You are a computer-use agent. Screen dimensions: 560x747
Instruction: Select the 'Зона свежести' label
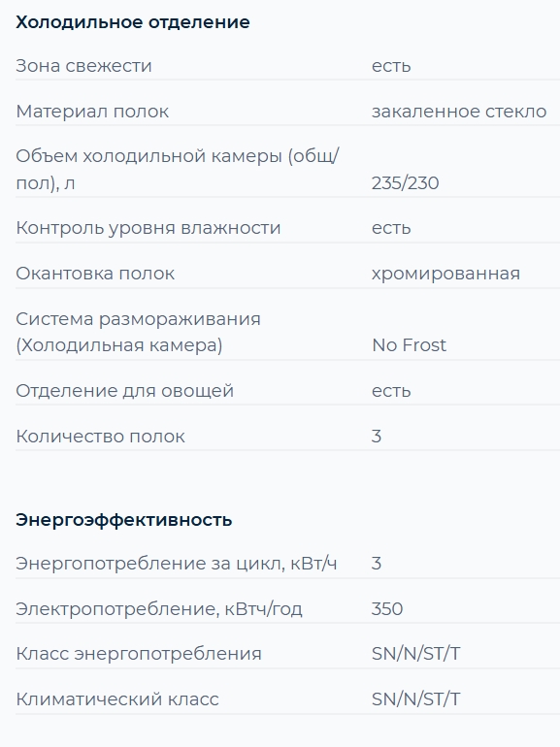click(83, 66)
